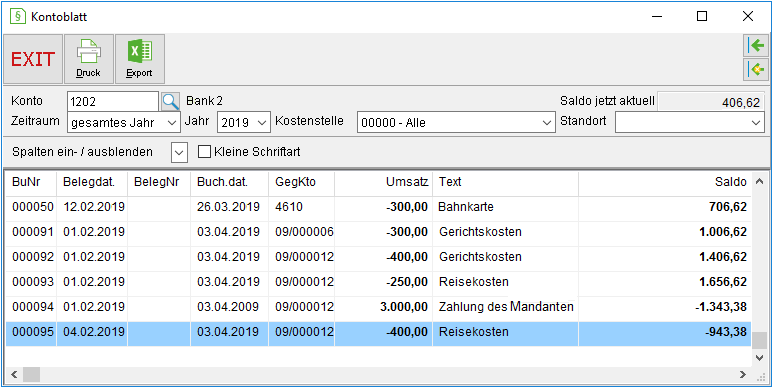The width and height of the screenshot is (772, 387).
Task: Click the Kontoblatt window title icon
Action: click(x=17, y=16)
